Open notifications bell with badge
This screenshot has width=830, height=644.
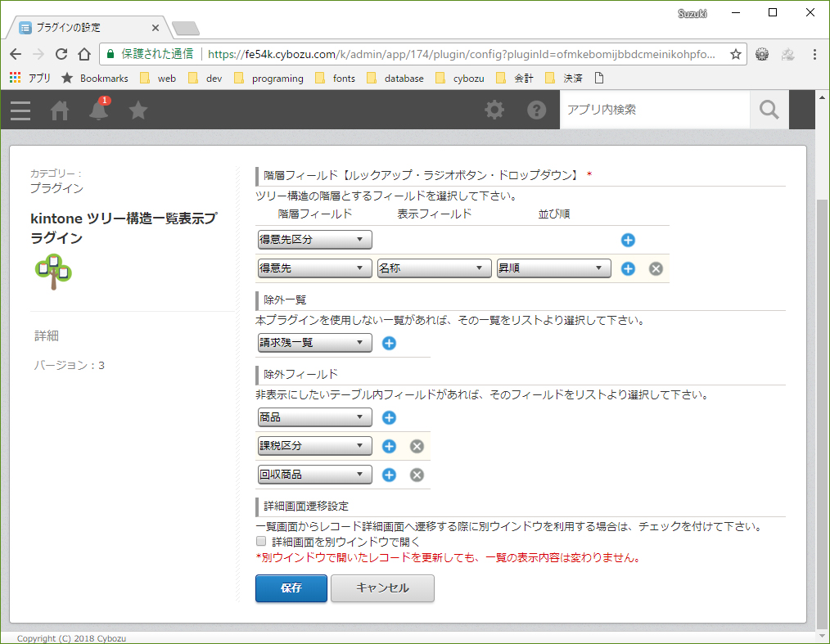(99, 110)
